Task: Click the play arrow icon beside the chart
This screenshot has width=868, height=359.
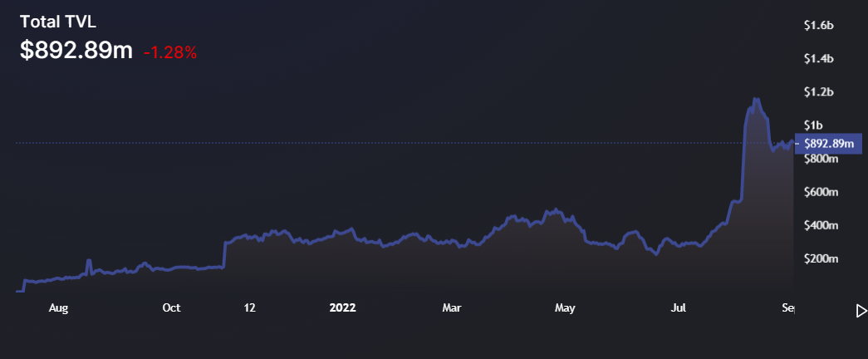Action: pos(861,311)
